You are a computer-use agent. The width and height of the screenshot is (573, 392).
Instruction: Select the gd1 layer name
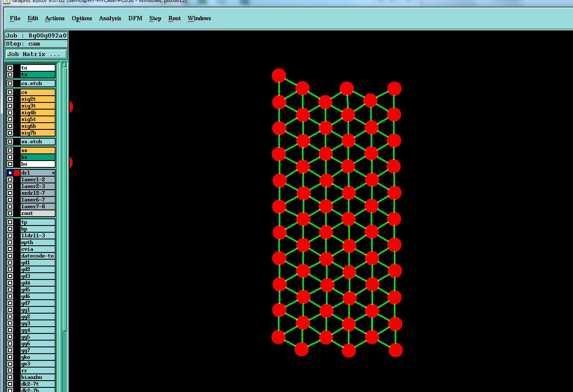tap(38, 263)
